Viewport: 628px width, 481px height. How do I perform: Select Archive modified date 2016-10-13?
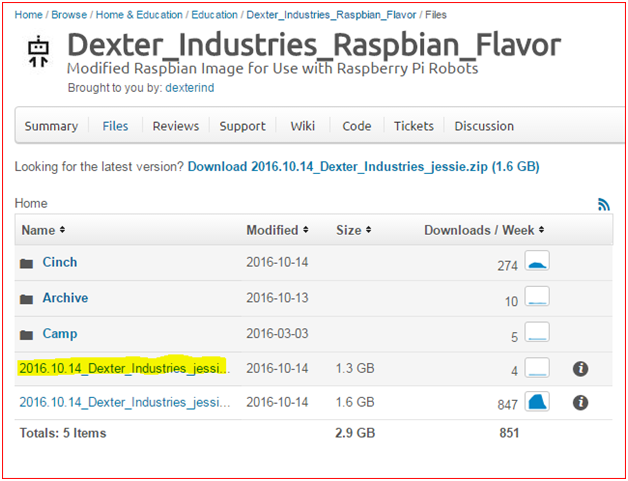coord(277,298)
